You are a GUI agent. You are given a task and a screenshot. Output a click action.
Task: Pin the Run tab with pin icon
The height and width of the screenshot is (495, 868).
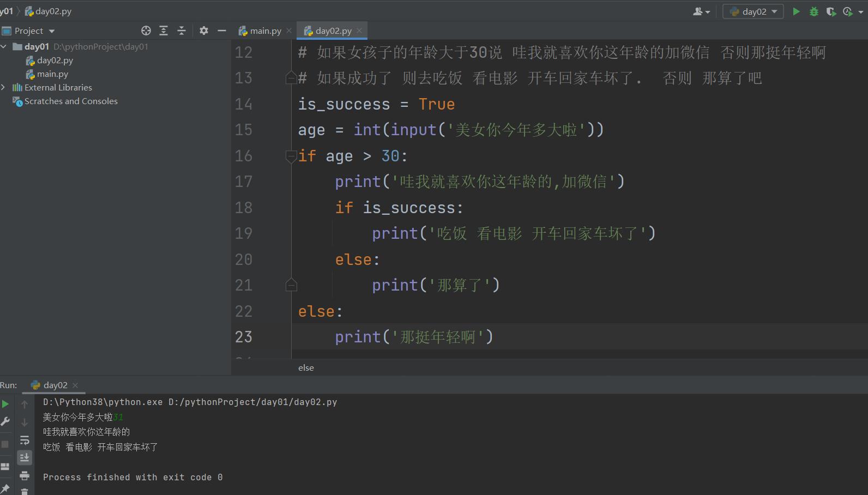[5, 488]
